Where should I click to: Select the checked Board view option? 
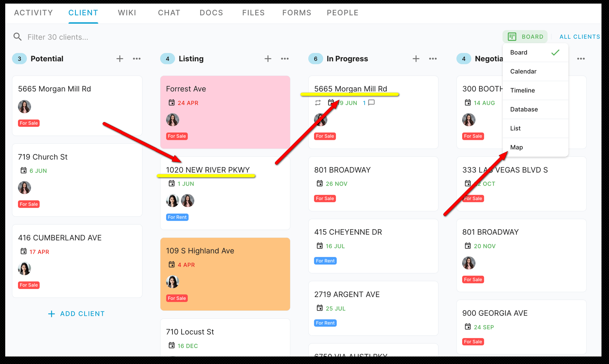535,53
